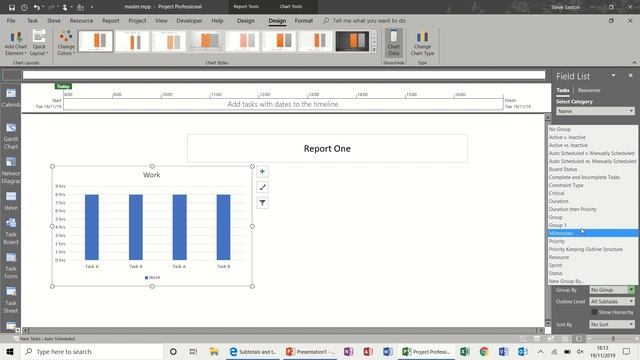The image size is (640, 360).
Task: Select Board Status in the group list
Action: [593, 169]
